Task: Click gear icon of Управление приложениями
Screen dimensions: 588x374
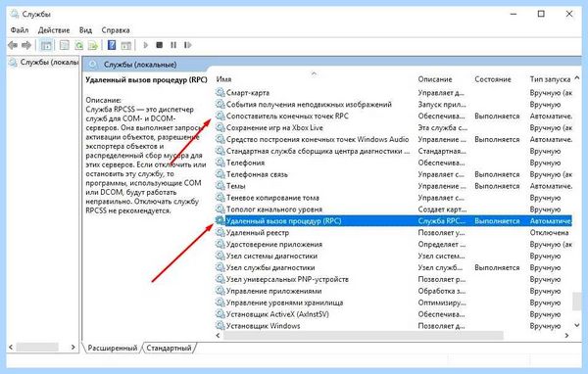Action: coord(220,291)
